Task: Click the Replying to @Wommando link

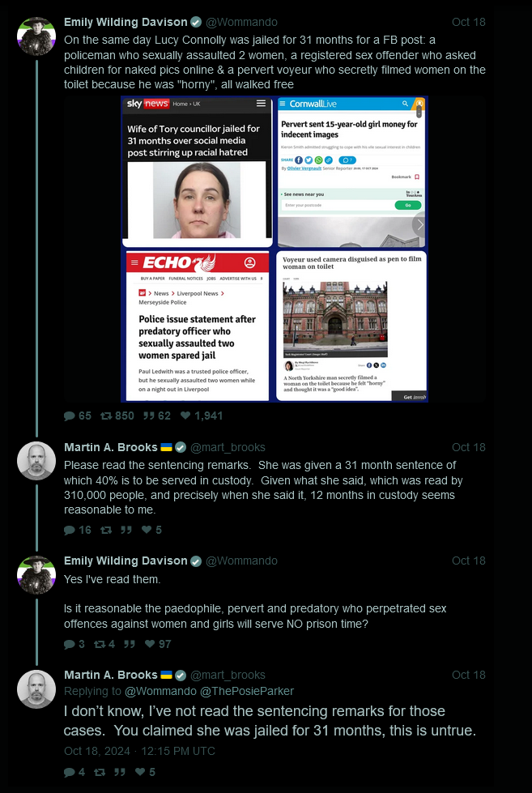Action: point(160,691)
